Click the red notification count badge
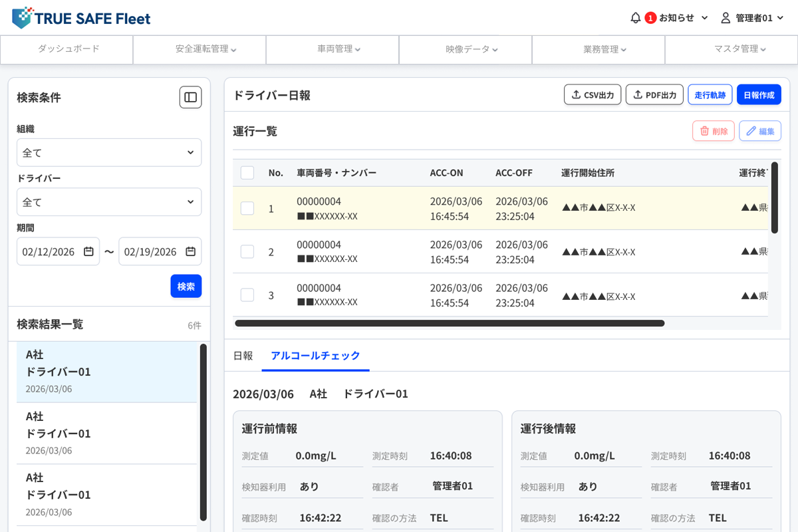Screen dimensions: 798x532 coord(650,18)
